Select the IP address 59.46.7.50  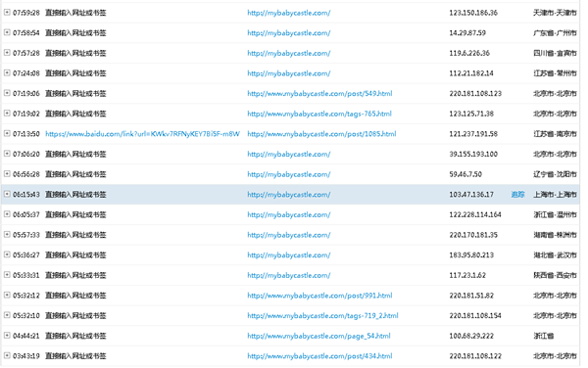[465, 174]
